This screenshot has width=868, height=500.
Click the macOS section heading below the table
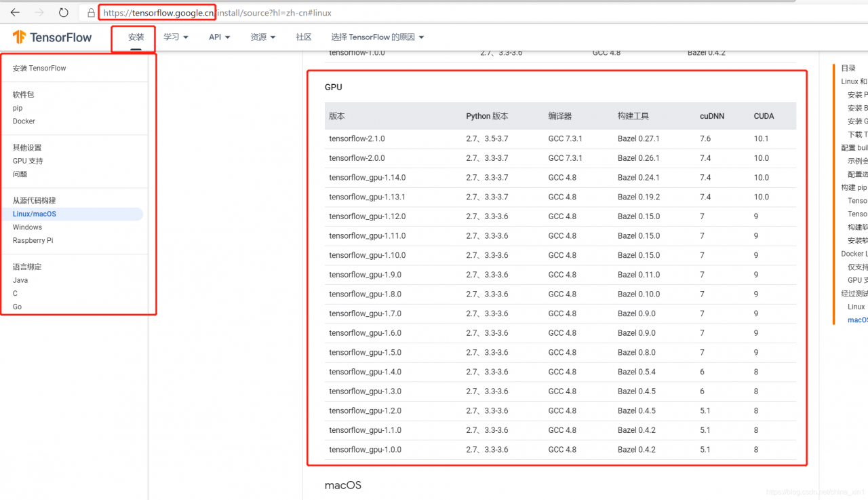(343, 485)
